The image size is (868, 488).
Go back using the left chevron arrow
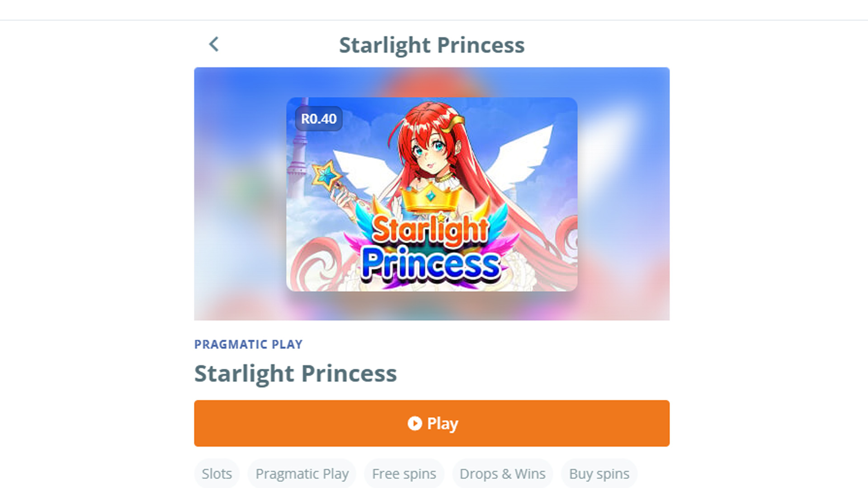click(214, 44)
